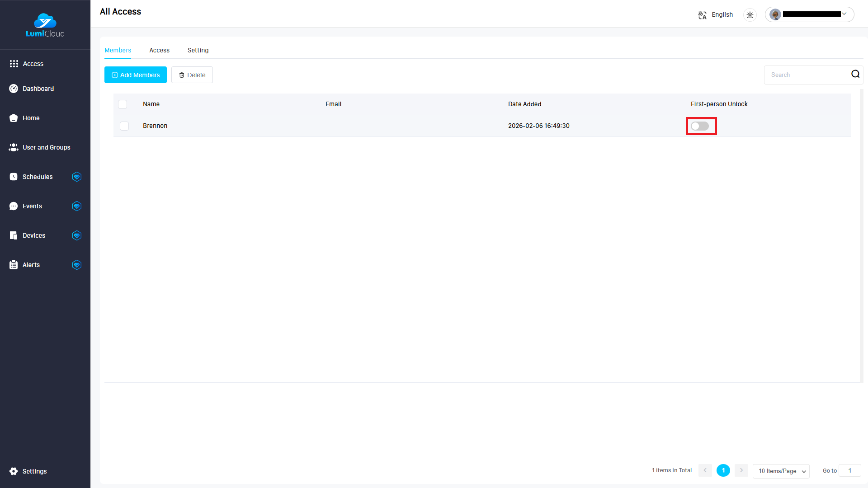Open the 10 Items/Page dropdown
Image resolution: width=868 pixels, height=488 pixels.
point(781,471)
